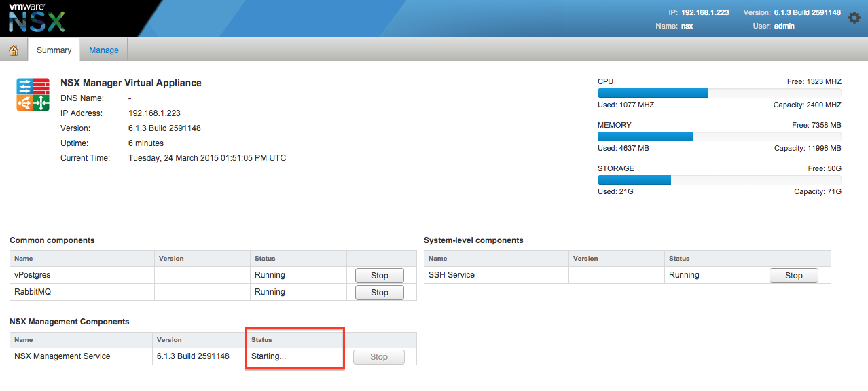868x391 pixels.
Task: Click the Running status of RabbitMQ
Action: click(270, 292)
